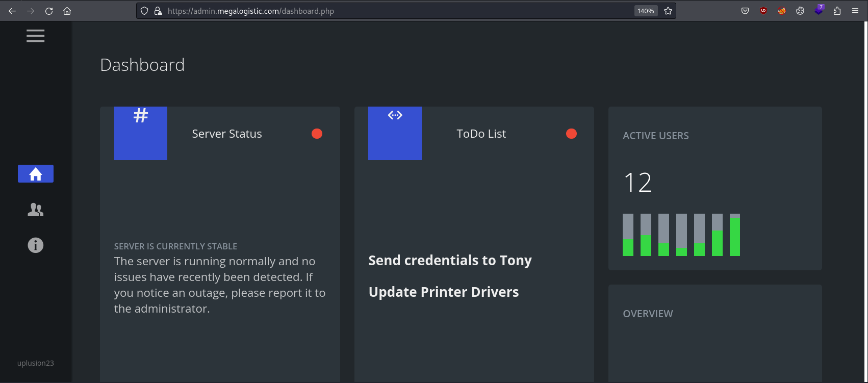The width and height of the screenshot is (868, 383).
Task: Open the browser extensions puzzle icon
Action: (x=837, y=11)
